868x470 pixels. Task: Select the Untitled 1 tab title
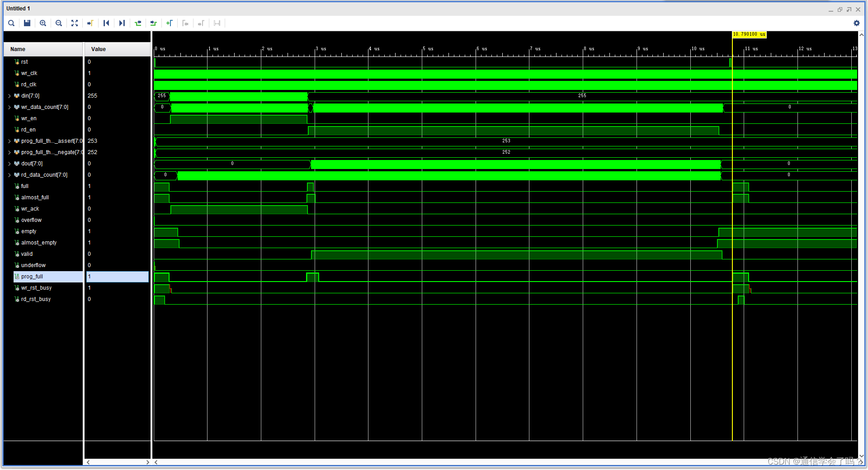[x=18, y=9]
